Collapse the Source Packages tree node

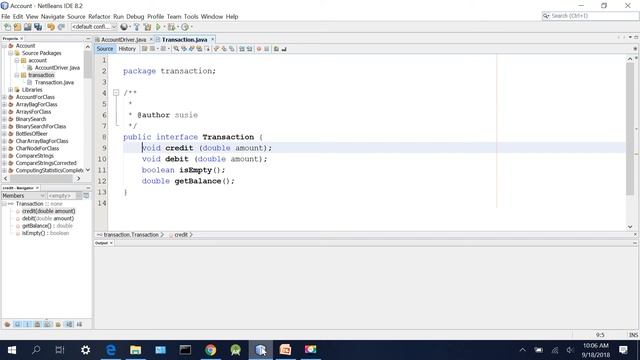(11, 53)
